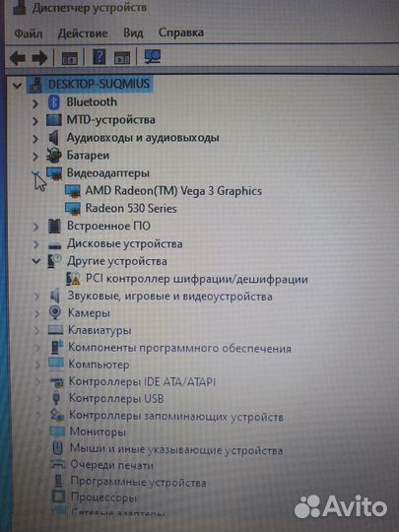399x532 pixels.
Task: Click the Видеоадаптеры display icon
Action: [54, 173]
